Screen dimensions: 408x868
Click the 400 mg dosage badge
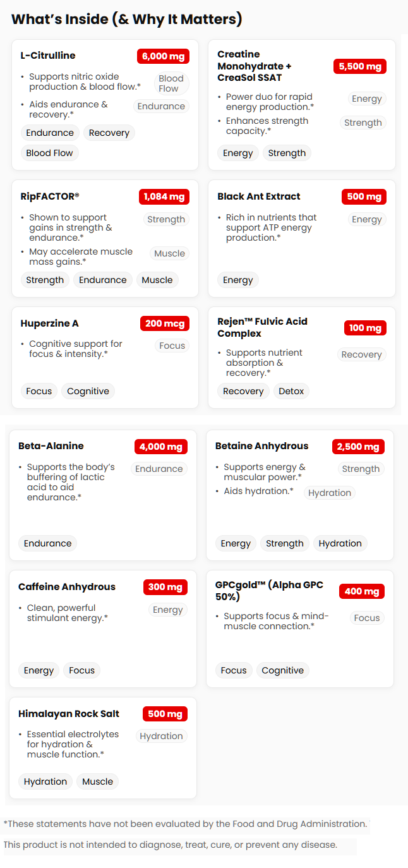pos(362,591)
